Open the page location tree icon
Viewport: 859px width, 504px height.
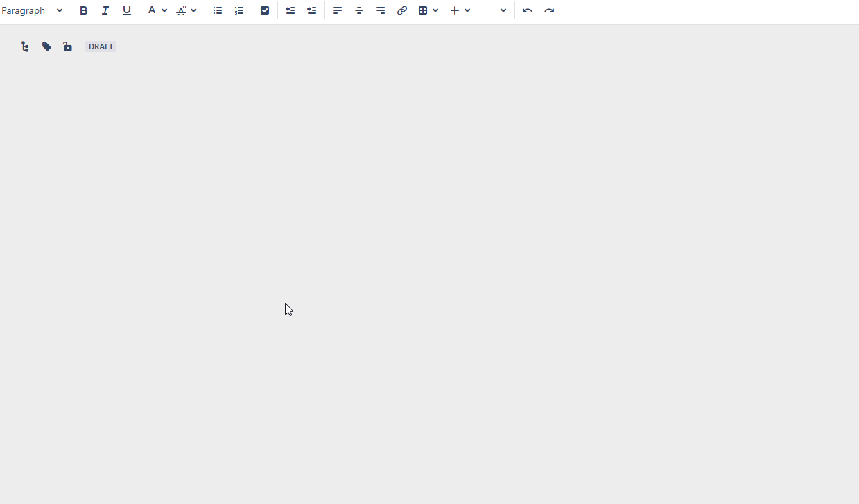pos(25,46)
